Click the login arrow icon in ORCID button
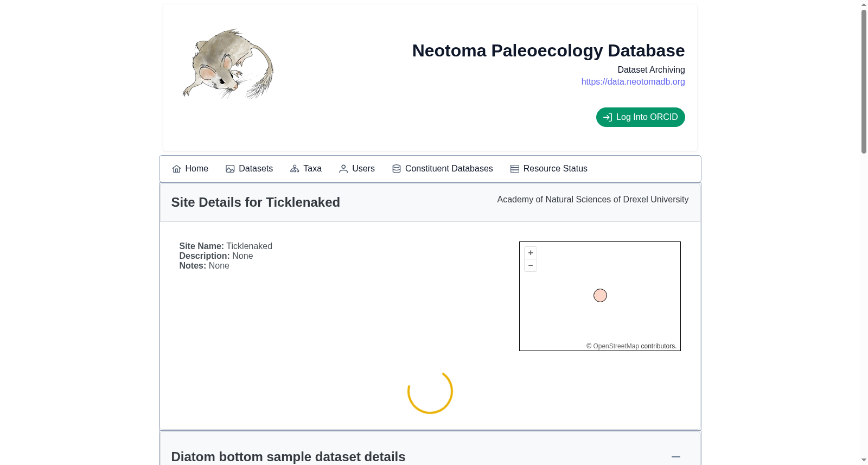The image size is (868, 465). point(608,117)
